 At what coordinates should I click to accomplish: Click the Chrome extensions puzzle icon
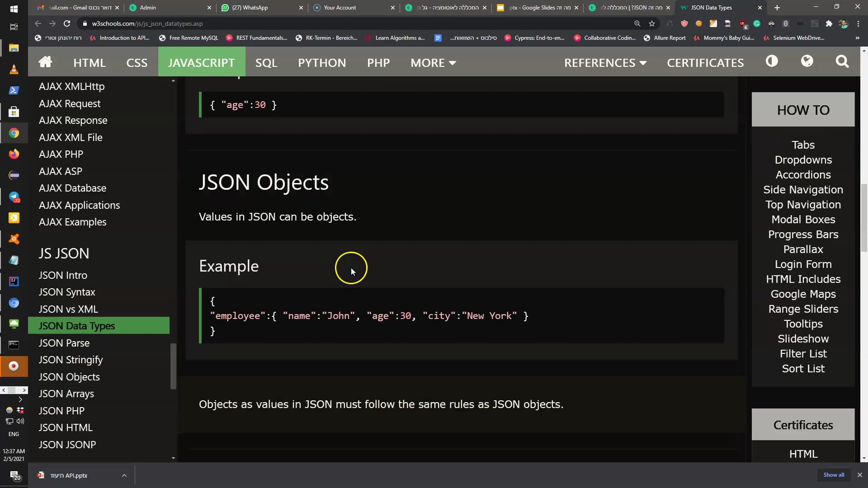coord(829,23)
